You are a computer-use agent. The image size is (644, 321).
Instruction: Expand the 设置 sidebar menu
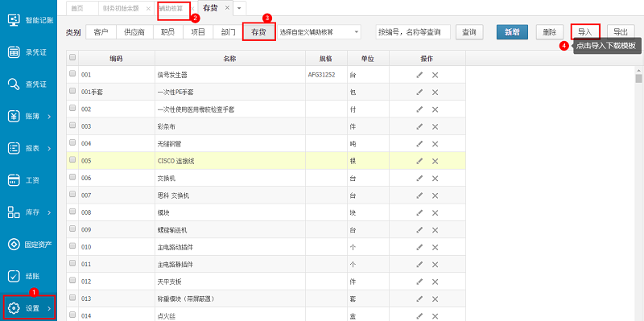(x=28, y=308)
